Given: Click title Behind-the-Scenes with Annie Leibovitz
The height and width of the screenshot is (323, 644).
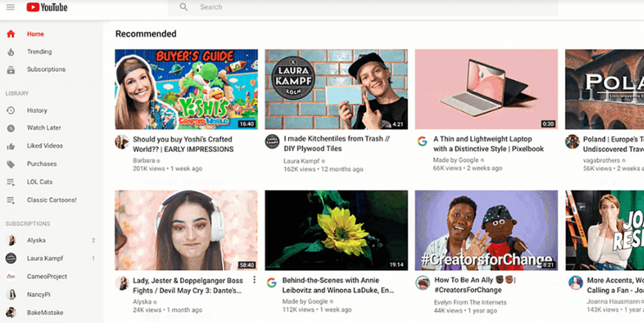Looking at the screenshot, I should pyautogui.click(x=338, y=285).
